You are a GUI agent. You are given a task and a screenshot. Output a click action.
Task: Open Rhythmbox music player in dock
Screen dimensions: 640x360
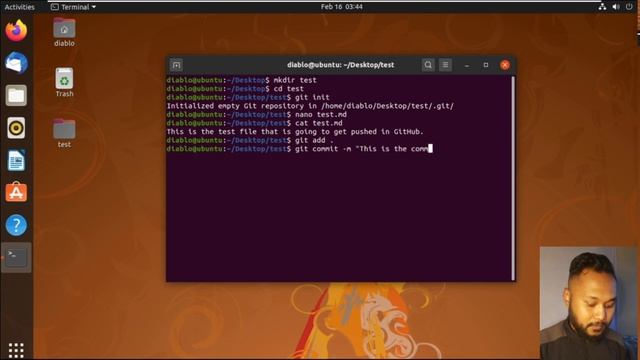click(16, 128)
